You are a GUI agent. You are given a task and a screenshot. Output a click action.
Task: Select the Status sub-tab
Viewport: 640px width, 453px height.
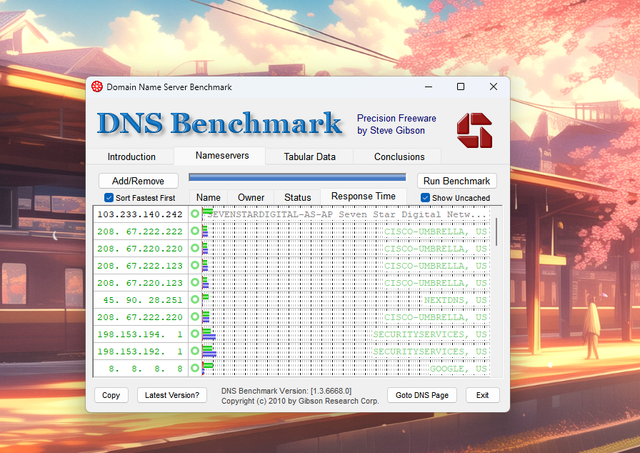(x=298, y=198)
